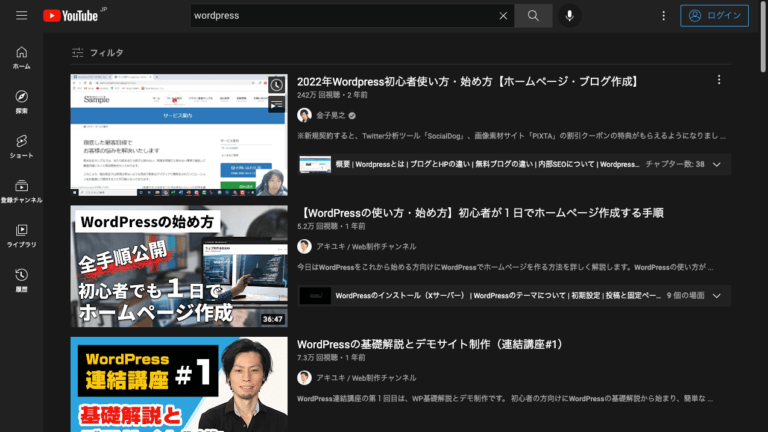The width and height of the screenshot is (768, 432).
Task: Visit アキユキ channel under the third video
Action: tap(366, 378)
